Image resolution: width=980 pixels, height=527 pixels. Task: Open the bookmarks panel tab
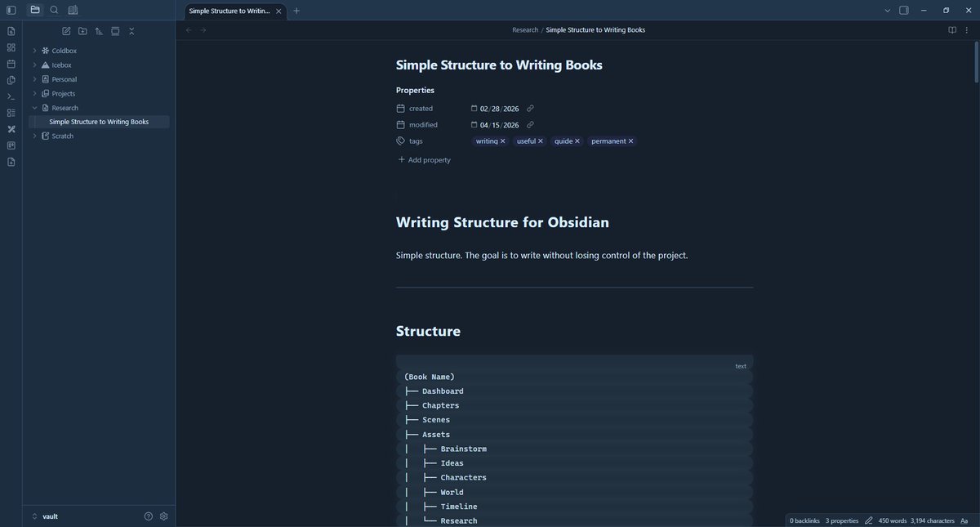point(73,10)
